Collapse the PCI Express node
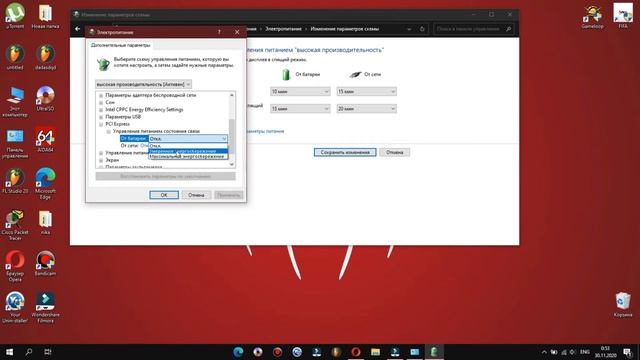Image resolution: width=640 pixels, height=360 pixels. tap(101, 124)
